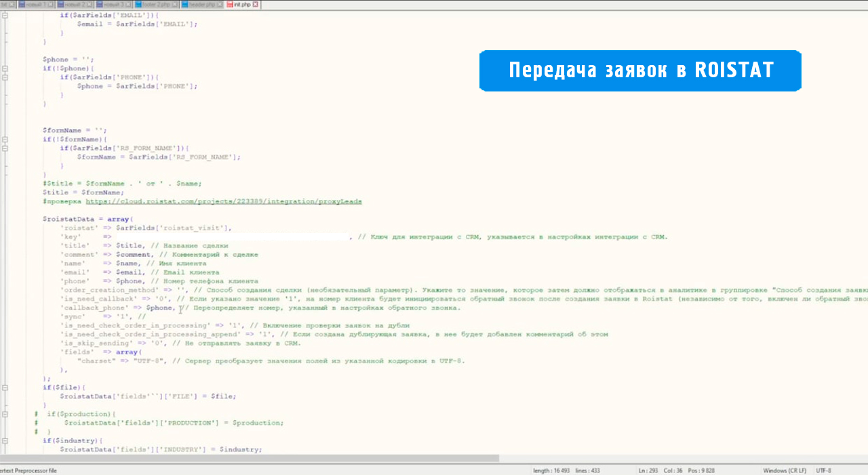Click the saved-file icon on header.php tab

[185, 4]
